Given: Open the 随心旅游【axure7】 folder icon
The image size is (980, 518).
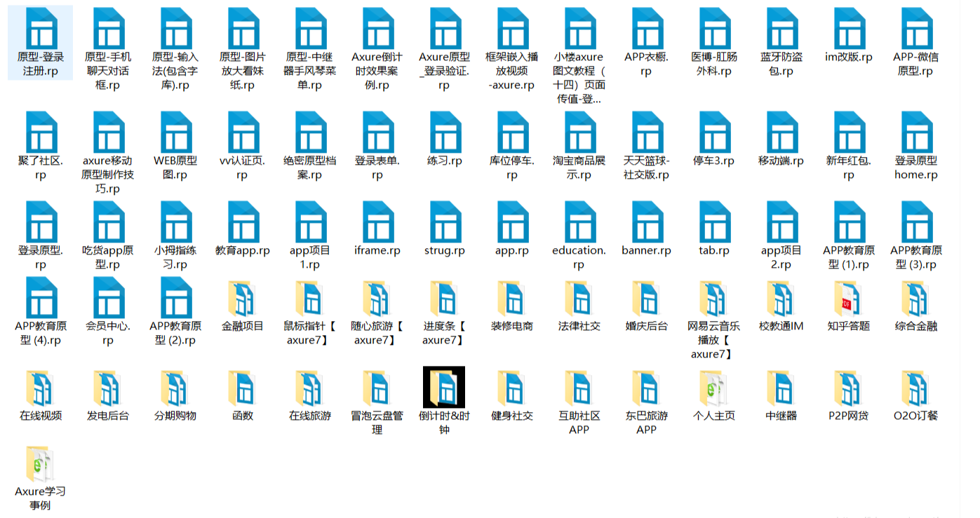Looking at the screenshot, I should click(377, 299).
